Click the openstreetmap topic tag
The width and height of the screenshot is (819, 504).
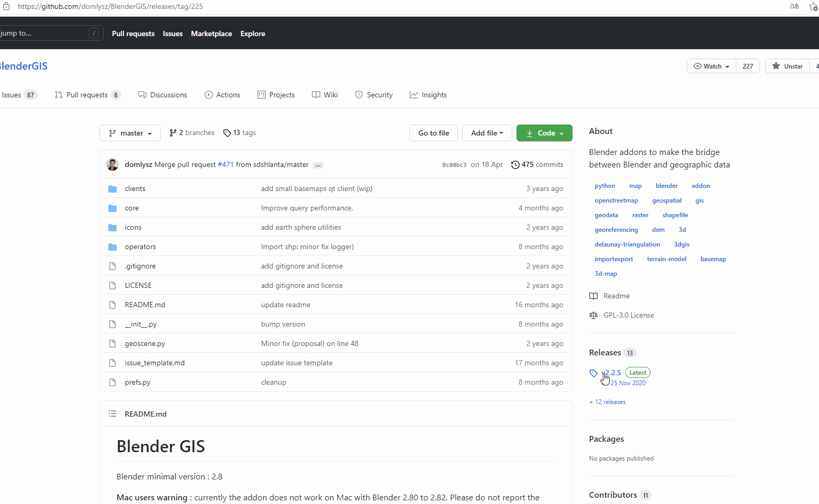(x=616, y=200)
